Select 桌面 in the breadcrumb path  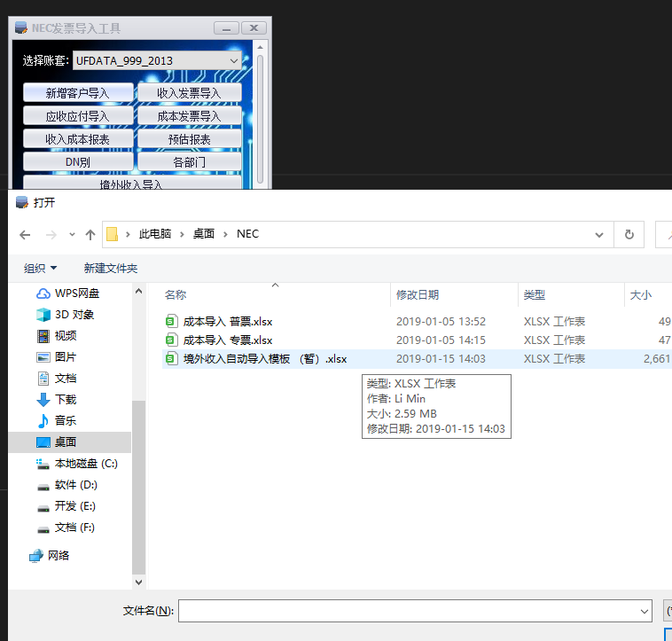pos(204,234)
